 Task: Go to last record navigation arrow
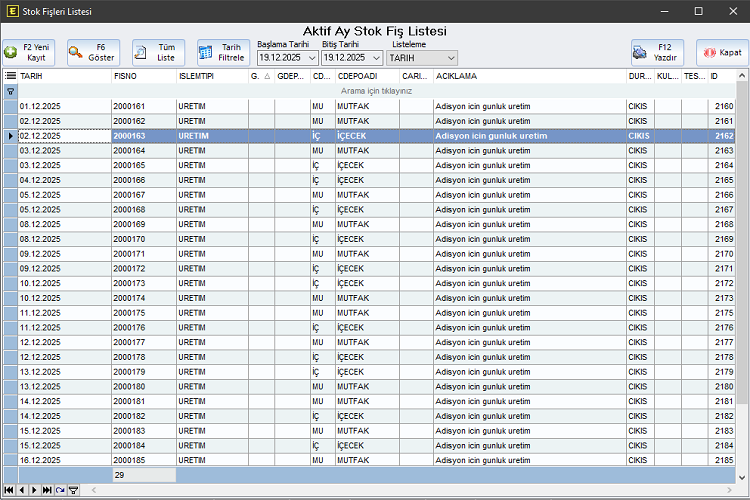tap(47, 490)
